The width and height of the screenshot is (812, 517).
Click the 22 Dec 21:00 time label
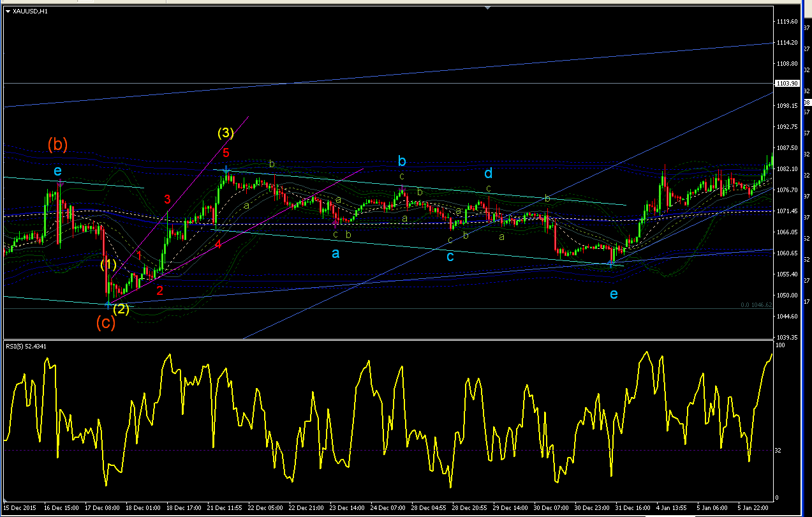click(307, 508)
